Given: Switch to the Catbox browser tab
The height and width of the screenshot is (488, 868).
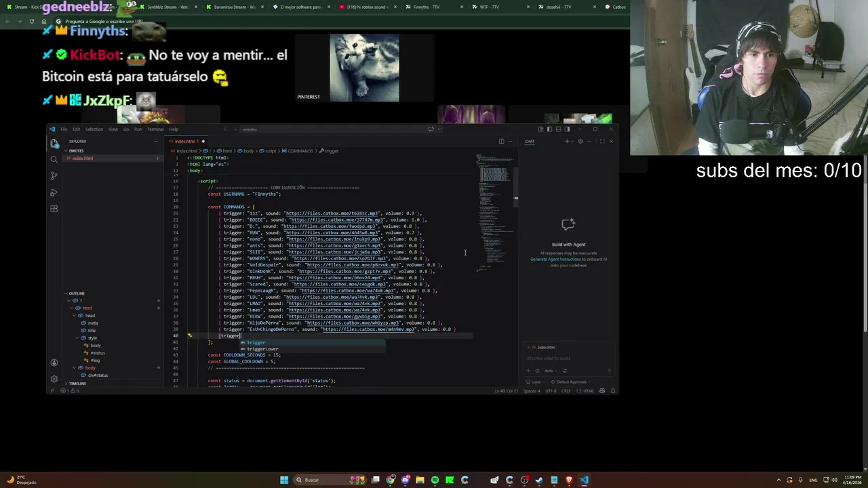Looking at the screenshot, I should 616,7.
